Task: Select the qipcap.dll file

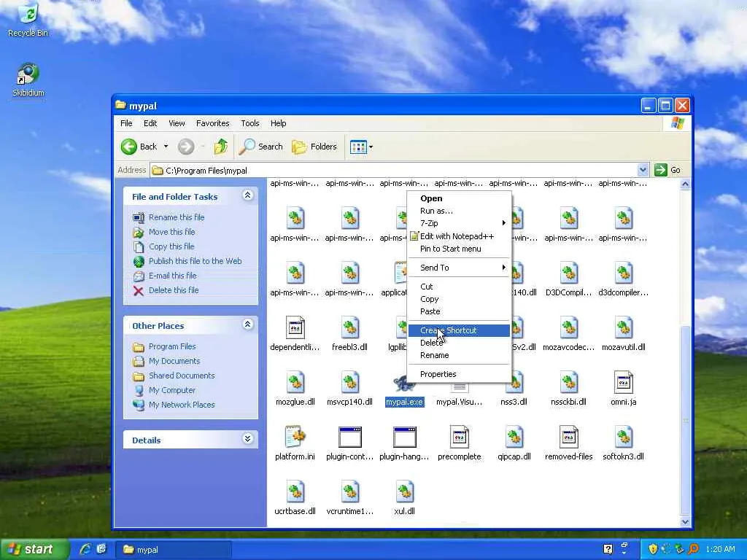Action: point(514,443)
